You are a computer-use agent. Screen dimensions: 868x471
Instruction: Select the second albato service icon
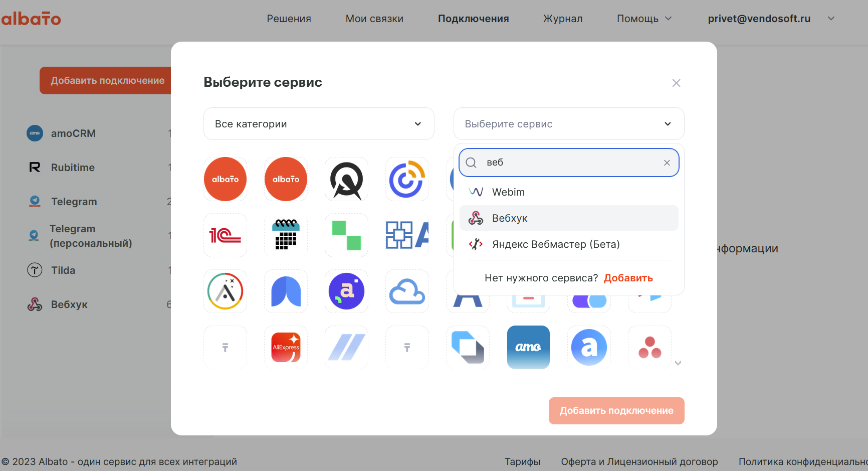tap(286, 179)
